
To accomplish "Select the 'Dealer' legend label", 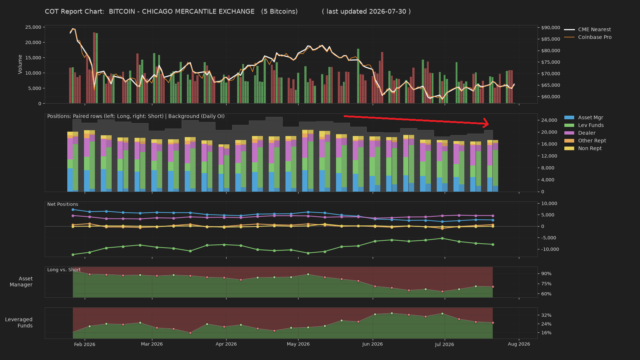I will tap(587, 133).
